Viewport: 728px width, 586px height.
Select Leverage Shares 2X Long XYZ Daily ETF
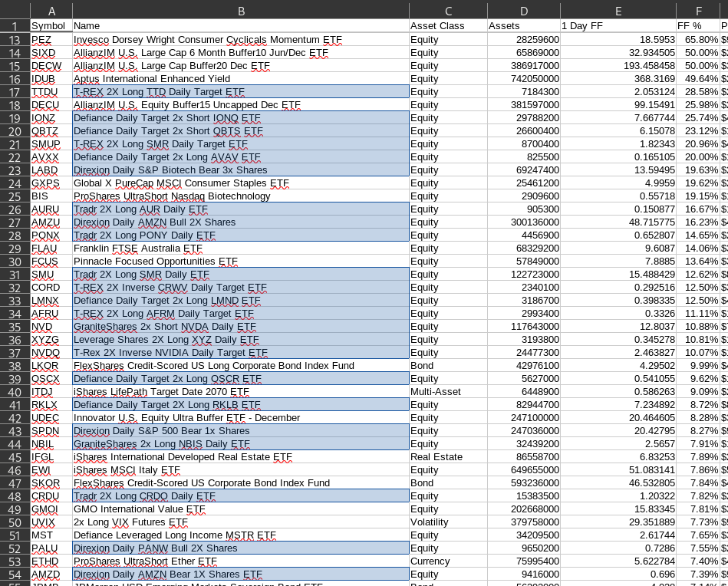coord(241,340)
